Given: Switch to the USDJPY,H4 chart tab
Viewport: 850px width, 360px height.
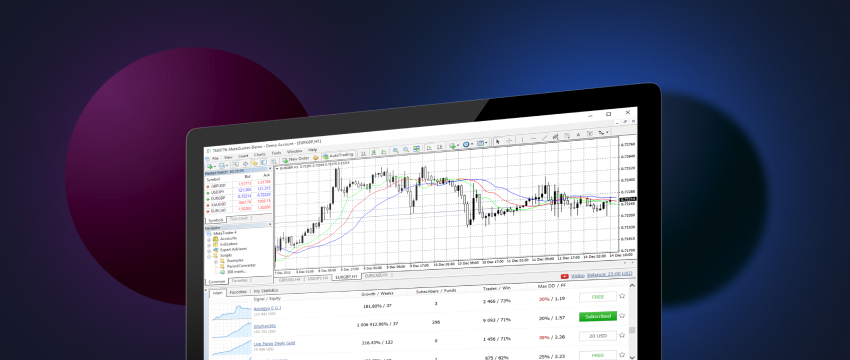Looking at the screenshot, I should [x=318, y=278].
